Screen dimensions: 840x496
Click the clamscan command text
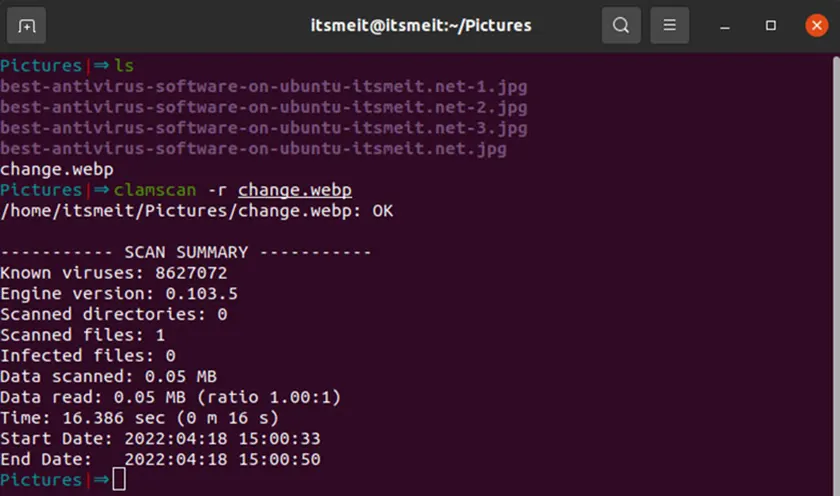pyautogui.click(x=159, y=190)
